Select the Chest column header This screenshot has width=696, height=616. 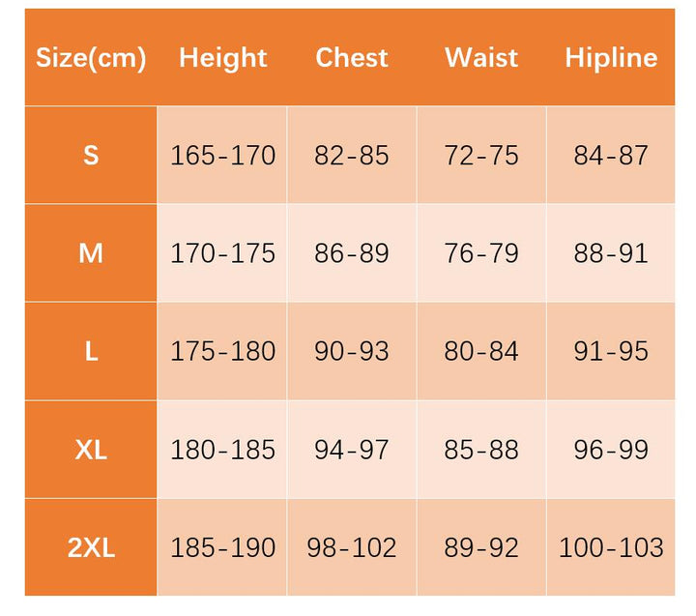click(352, 58)
